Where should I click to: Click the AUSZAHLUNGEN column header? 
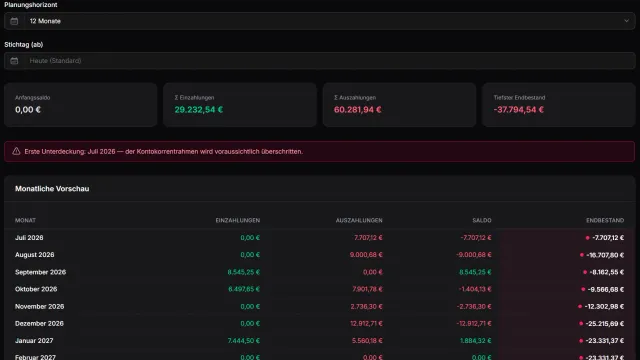pos(359,220)
